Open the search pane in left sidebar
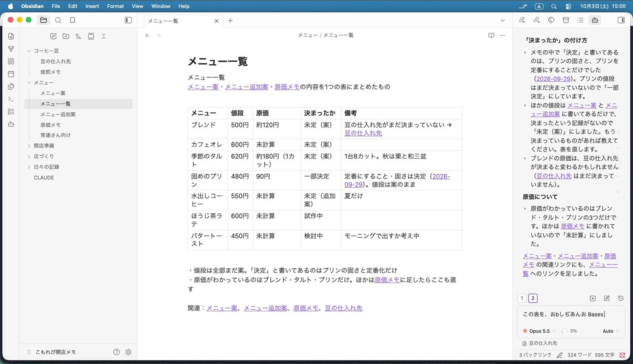Screen dimensions: 633x364 coord(58,20)
